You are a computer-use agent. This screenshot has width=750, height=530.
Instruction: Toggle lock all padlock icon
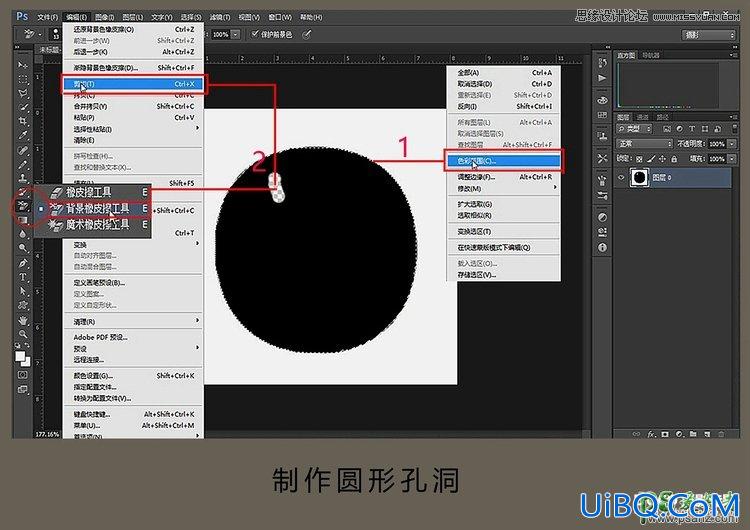[674, 159]
